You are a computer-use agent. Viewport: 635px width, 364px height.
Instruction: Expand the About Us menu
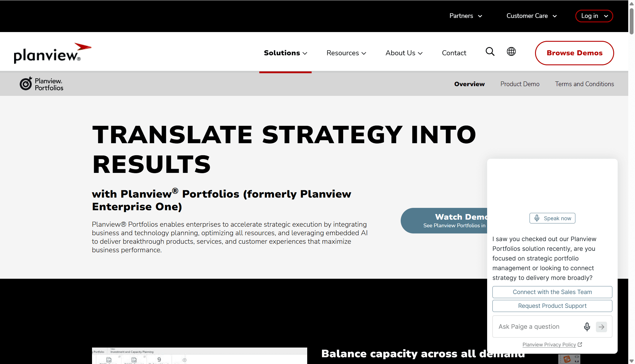coord(404,53)
